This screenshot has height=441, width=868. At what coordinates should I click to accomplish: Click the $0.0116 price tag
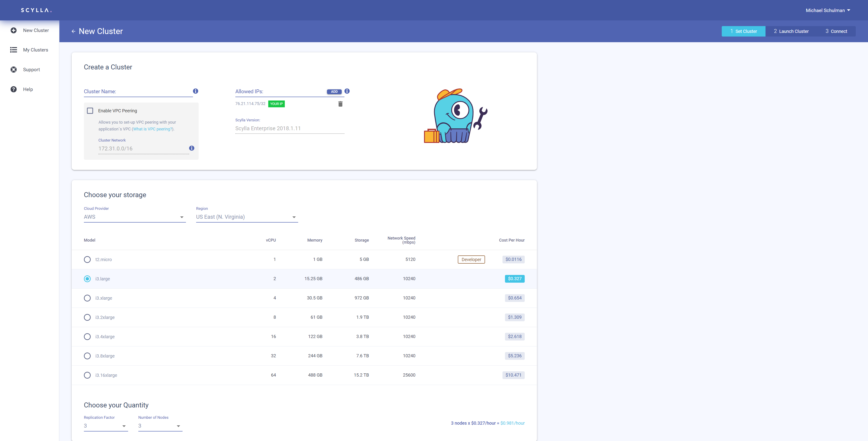(x=513, y=259)
